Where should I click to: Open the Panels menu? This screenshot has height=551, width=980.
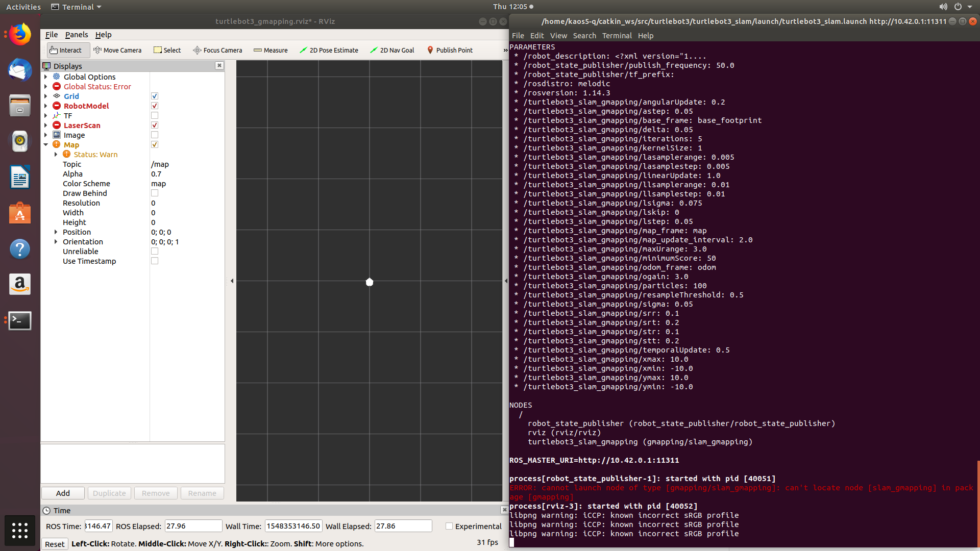[x=76, y=34]
